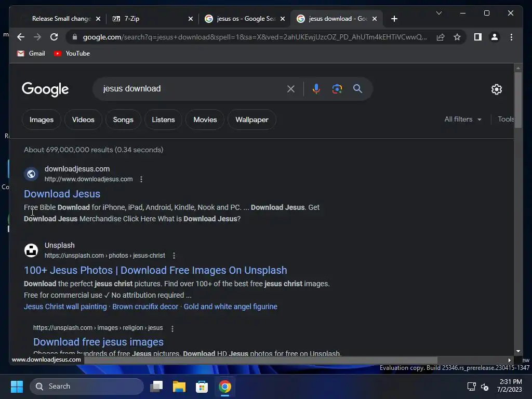
Task: Share this page via share icon
Action: (x=441, y=37)
